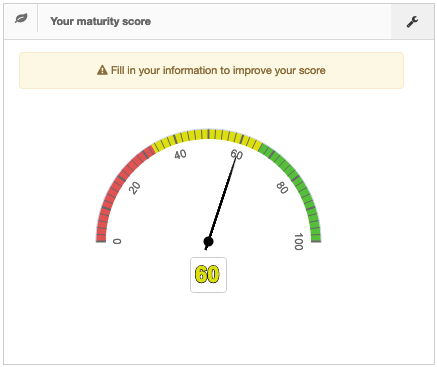This screenshot has width=437, height=367.
Task: Click the improve your score text
Action: click(279, 70)
